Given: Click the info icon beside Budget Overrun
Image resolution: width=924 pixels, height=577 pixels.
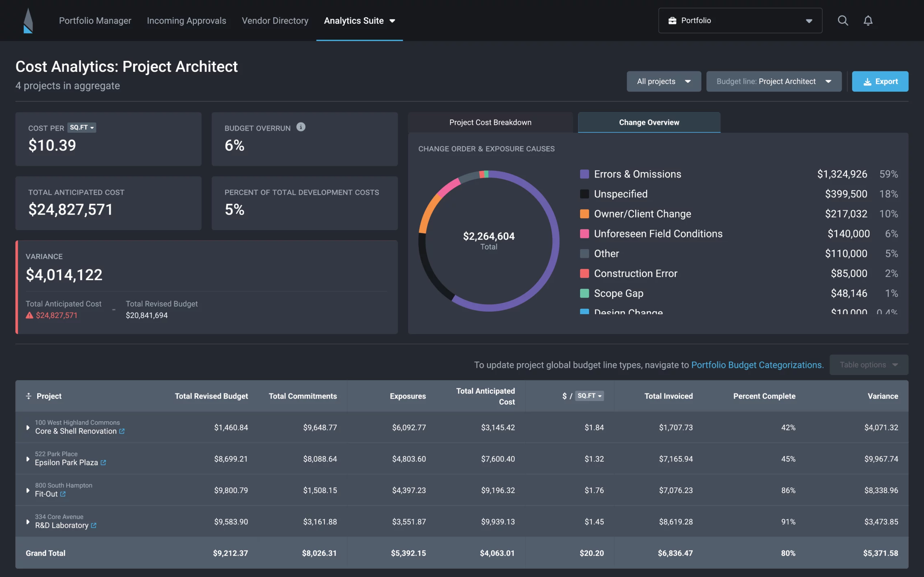Looking at the screenshot, I should (x=301, y=127).
